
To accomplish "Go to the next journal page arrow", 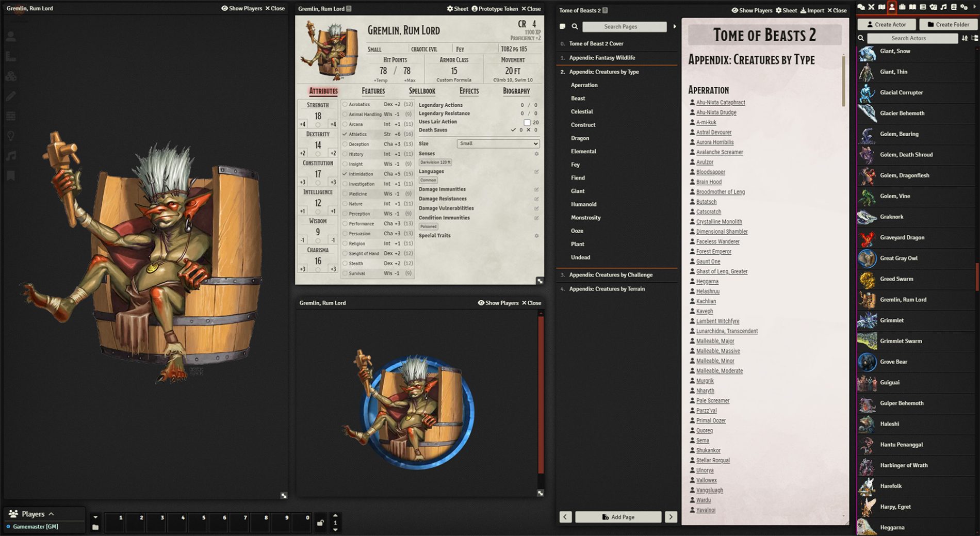I will [x=671, y=517].
